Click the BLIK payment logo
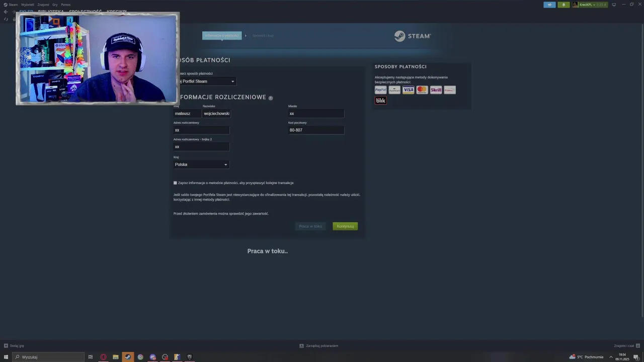Image resolution: width=644 pixels, height=362 pixels. click(380, 101)
